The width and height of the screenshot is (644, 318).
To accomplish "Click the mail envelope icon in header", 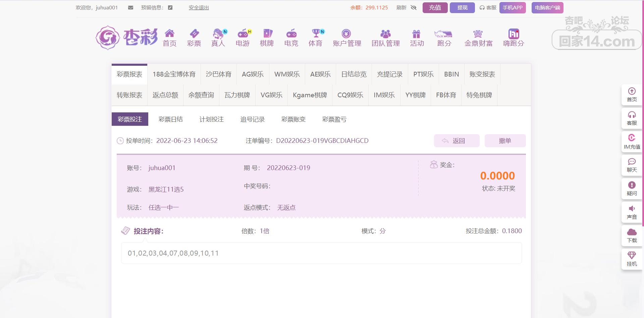I will (130, 8).
